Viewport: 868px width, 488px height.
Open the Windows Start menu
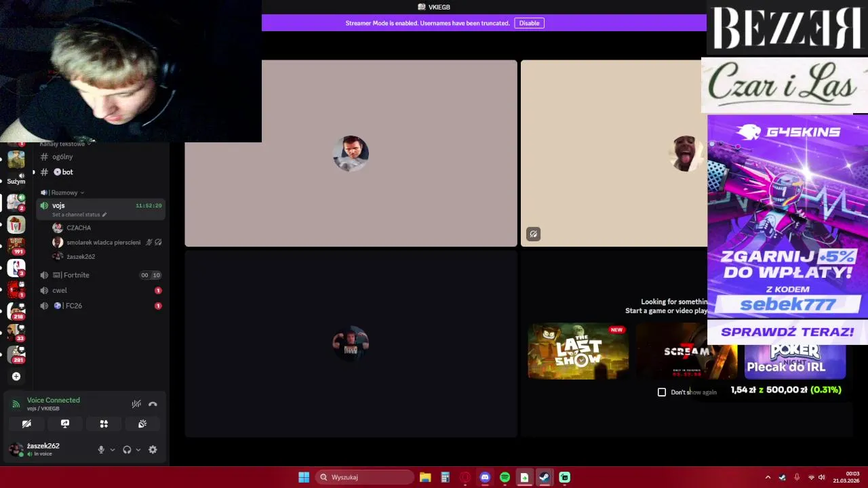coord(304,477)
